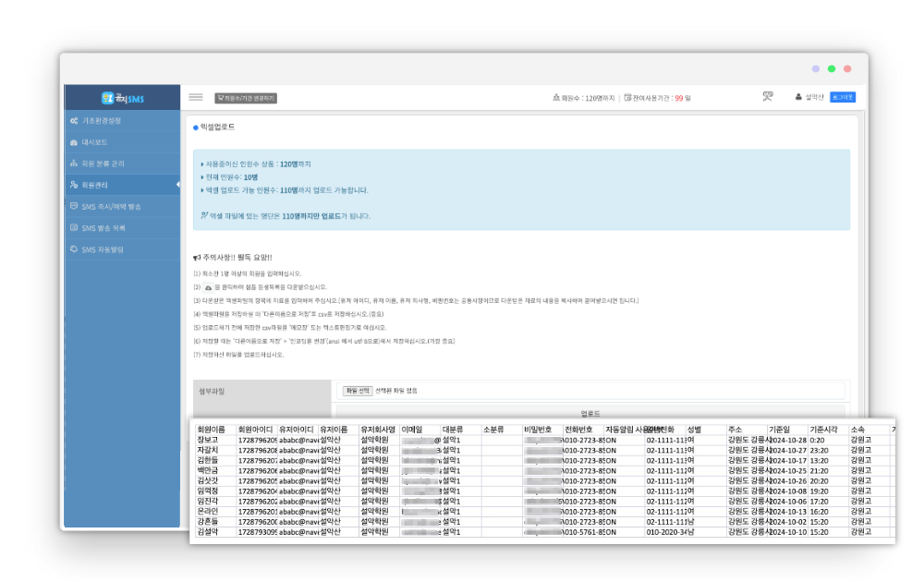
Task: Click the 비밀번호 column header in the spreadsheet
Action: tap(538, 430)
